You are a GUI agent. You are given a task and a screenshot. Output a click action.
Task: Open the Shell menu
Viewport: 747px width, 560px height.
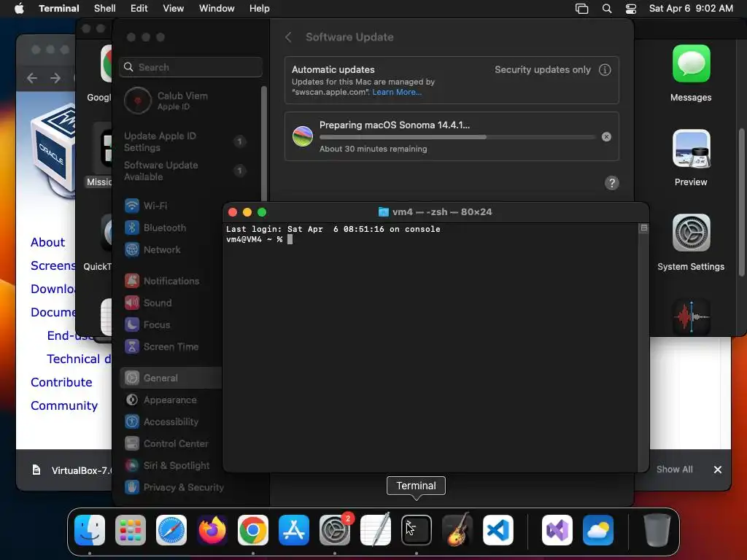[x=105, y=9]
